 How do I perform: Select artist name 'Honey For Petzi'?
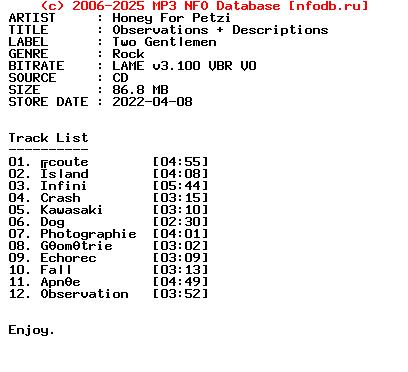pyautogui.click(x=171, y=18)
